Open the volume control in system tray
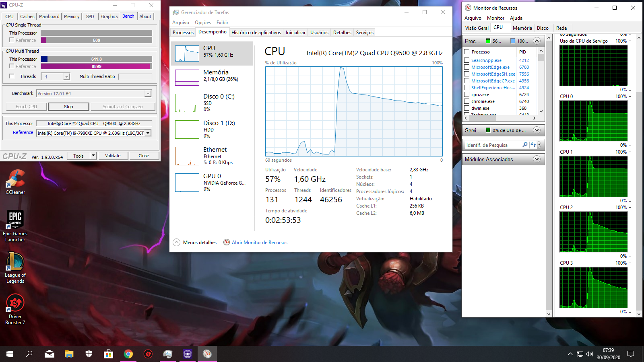Screen dimensions: 644x362 tap(590, 354)
